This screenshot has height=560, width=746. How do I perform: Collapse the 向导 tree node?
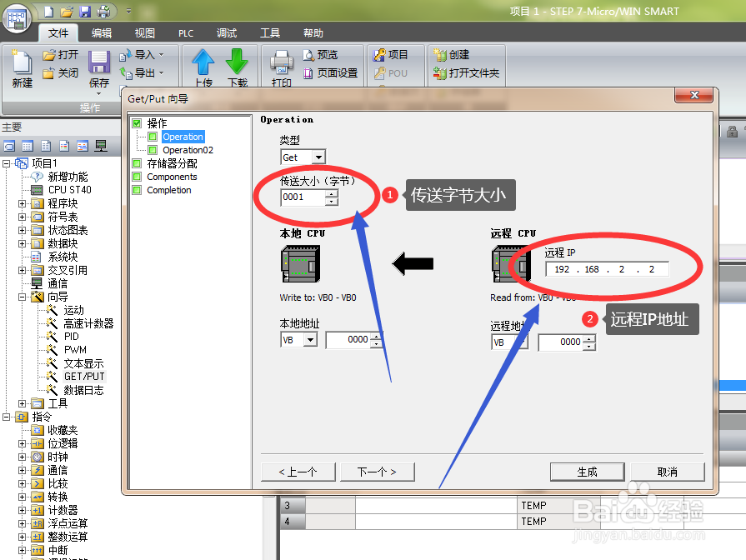coord(22,297)
